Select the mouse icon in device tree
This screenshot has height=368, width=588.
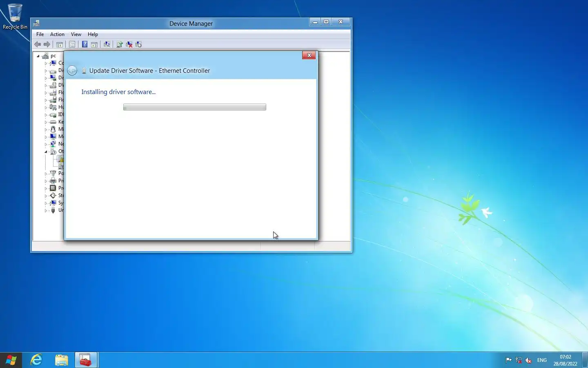[x=53, y=129]
